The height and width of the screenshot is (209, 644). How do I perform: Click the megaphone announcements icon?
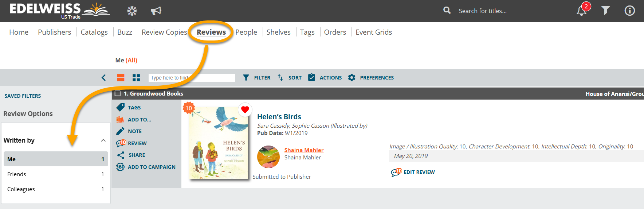coord(156,11)
